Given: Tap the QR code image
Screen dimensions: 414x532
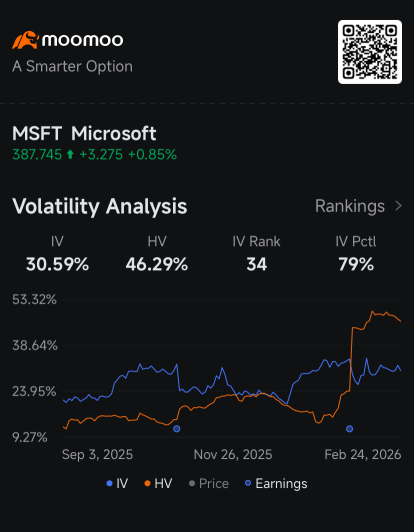Looking at the screenshot, I should coord(370,52).
